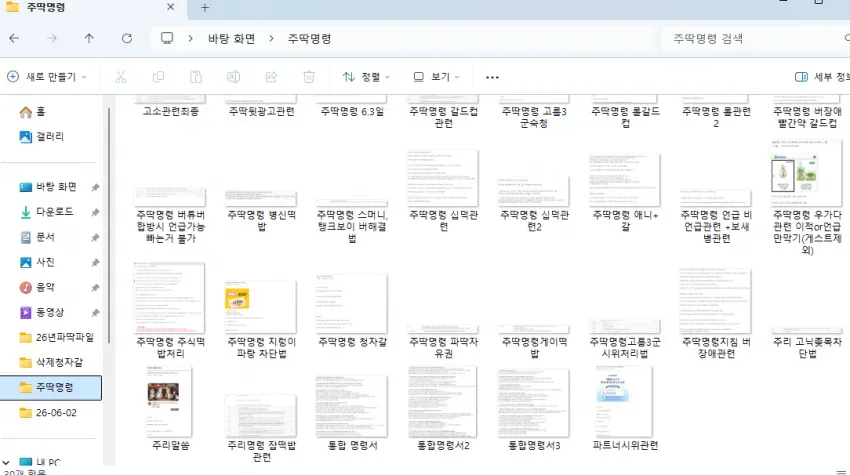Image resolution: width=850 pixels, height=475 pixels.
Task: Click the pin icon next to 다운로드
Action: point(95,213)
